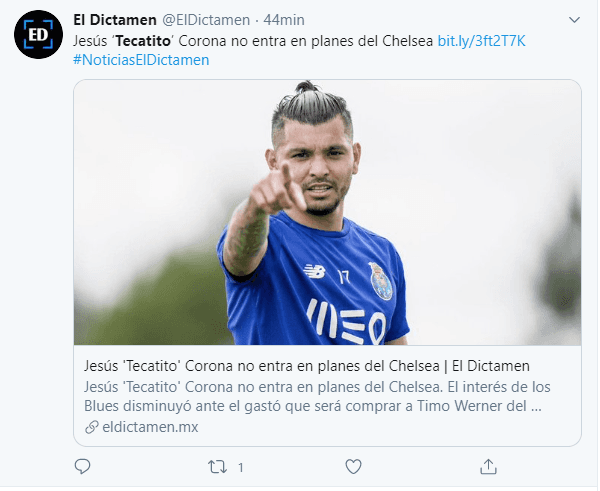The width and height of the screenshot is (600, 491).
Task: Retweet using the retweet arrows icon
Action: pos(217,467)
